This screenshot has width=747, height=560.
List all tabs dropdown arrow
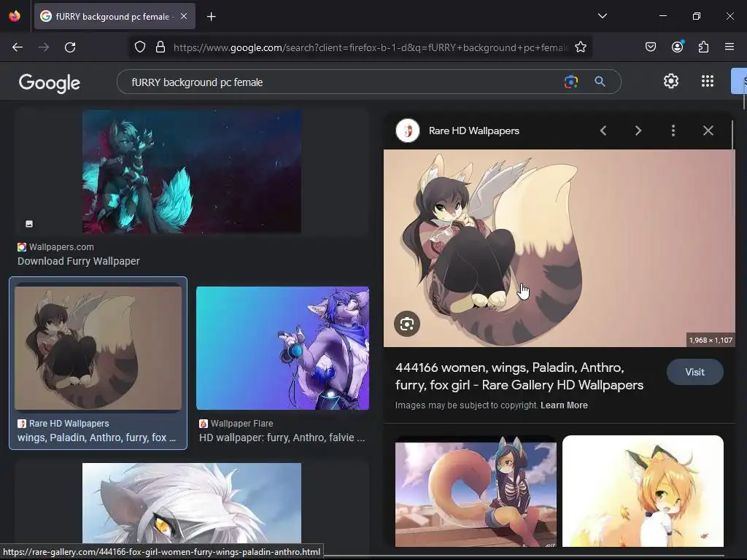(602, 16)
